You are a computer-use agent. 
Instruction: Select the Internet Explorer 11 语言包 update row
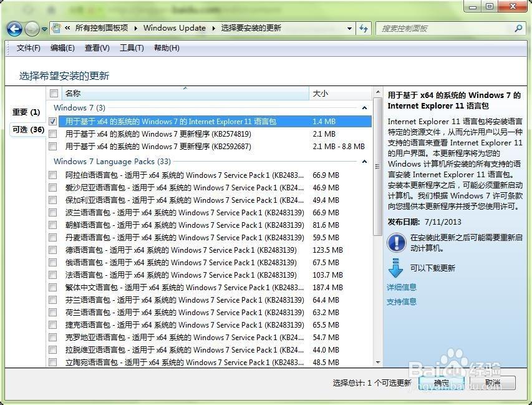(215, 122)
